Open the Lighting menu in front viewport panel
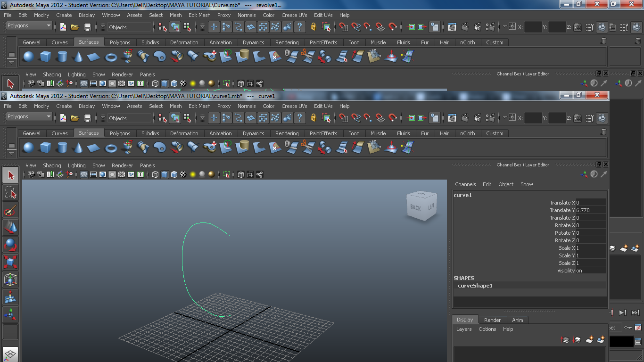 click(76, 165)
